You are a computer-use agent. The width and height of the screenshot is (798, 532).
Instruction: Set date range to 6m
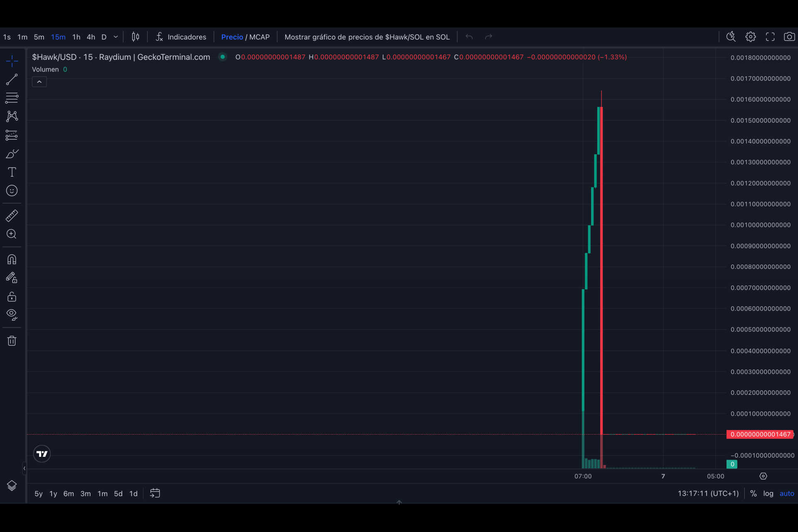69,493
